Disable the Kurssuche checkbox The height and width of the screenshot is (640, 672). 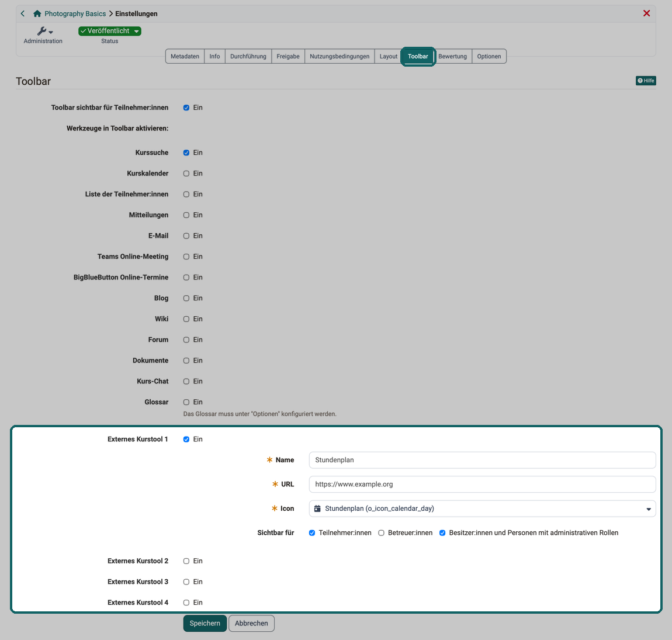pyautogui.click(x=186, y=153)
